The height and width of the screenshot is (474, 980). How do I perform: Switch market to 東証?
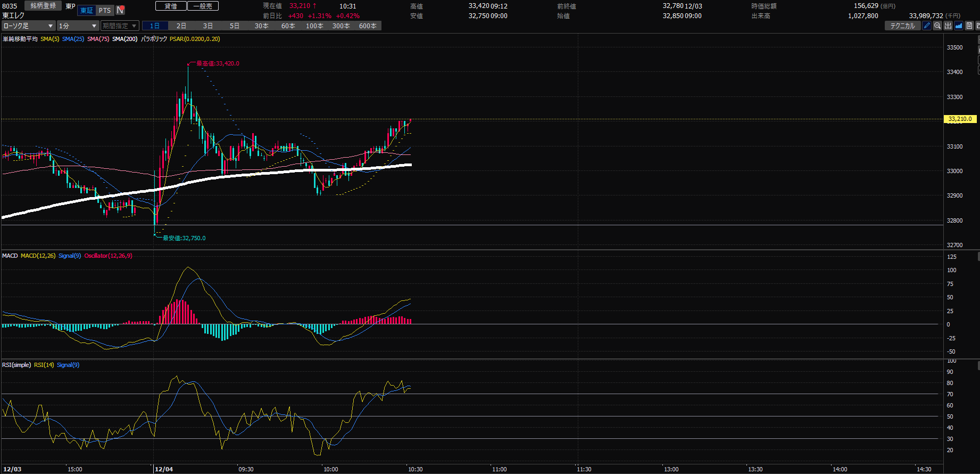(x=87, y=10)
